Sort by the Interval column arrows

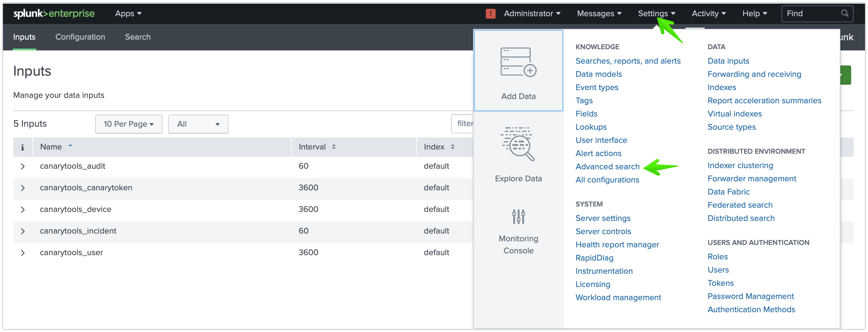[x=333, y=146]
